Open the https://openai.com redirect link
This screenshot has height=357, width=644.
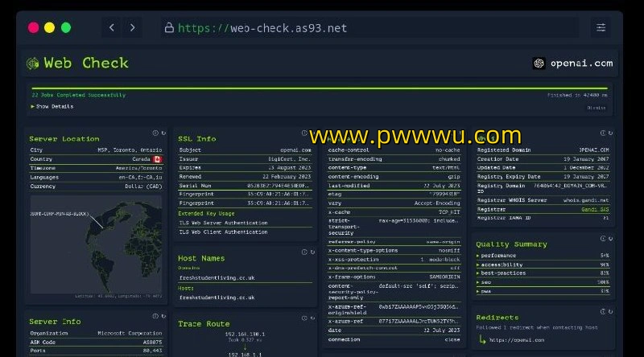point(517,340)
